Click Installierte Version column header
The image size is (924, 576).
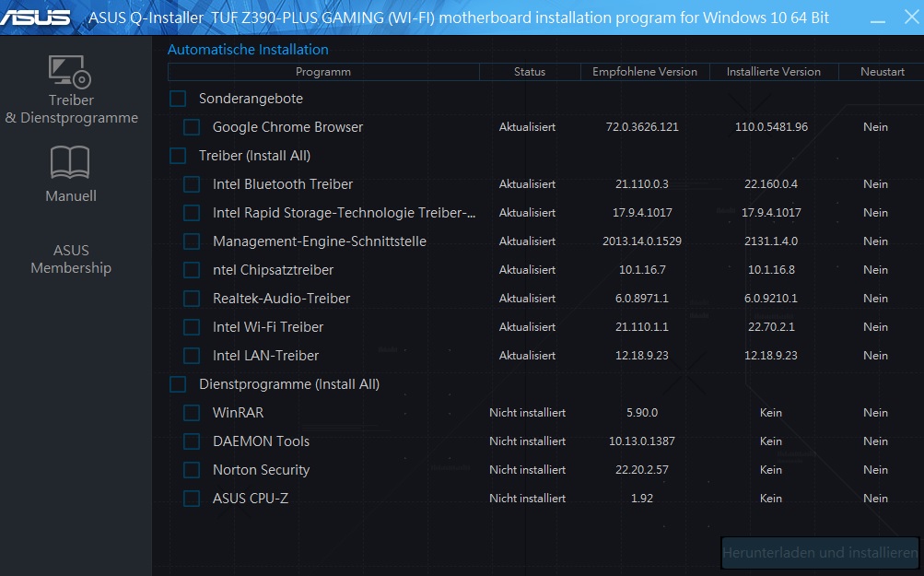coord(774,72)
